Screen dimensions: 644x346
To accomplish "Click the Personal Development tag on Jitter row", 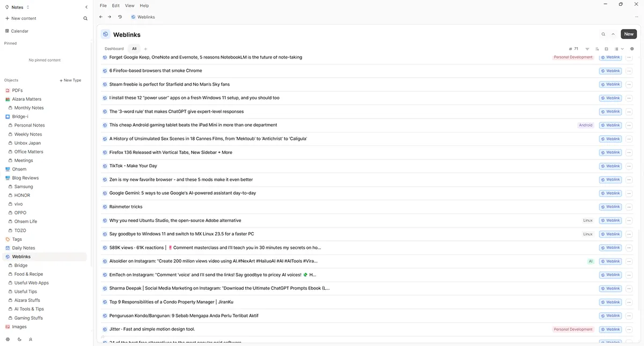I will (573, 329).
